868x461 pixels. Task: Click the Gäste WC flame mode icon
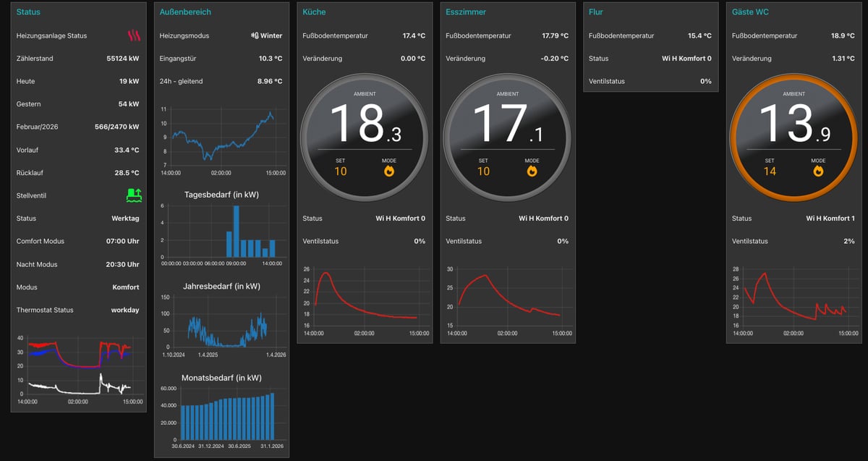pyautogui.click(x=818, y=172)
